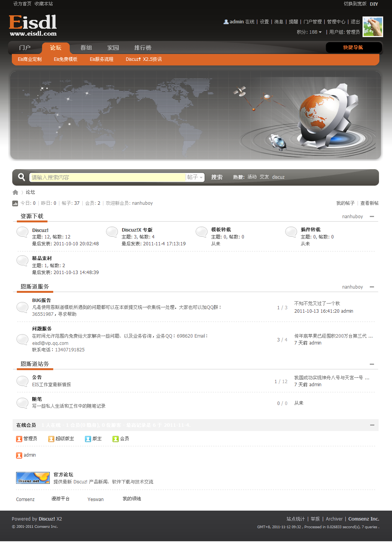Screen dimensions: 392x542
Task: Open the 官方论坛 link
Action: click(64, 475)
